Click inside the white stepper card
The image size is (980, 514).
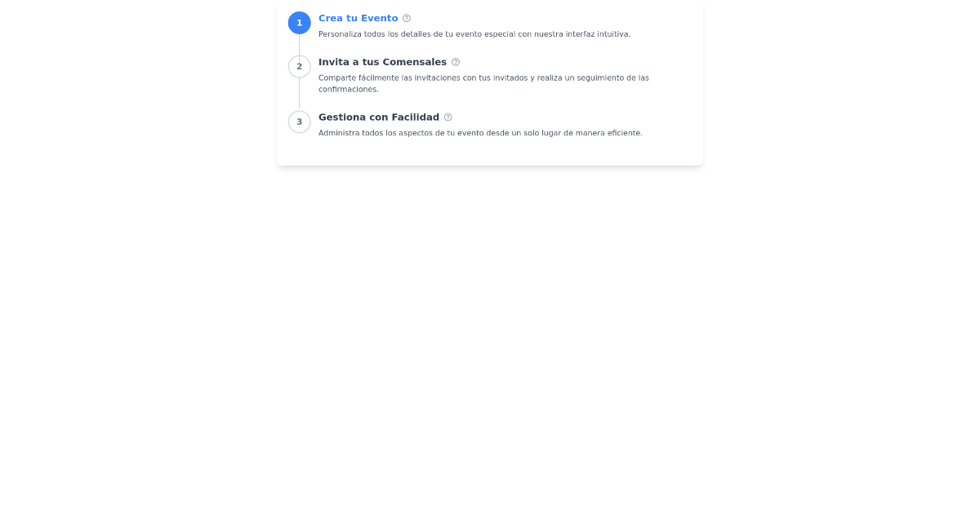(490, 151)
